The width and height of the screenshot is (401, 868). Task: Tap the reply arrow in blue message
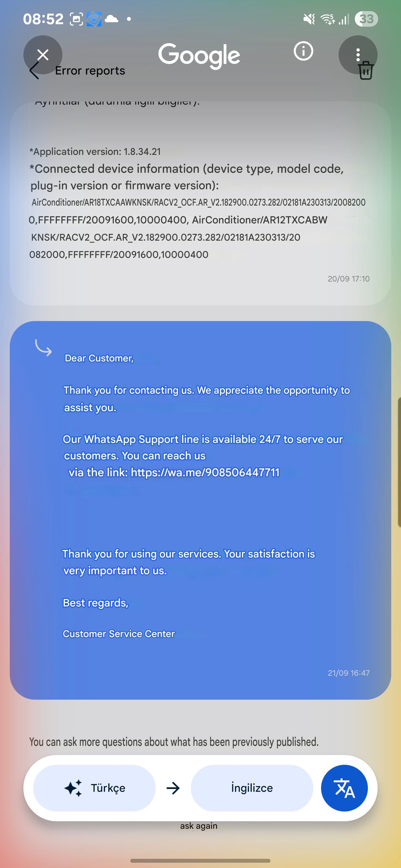pyautogui.click(x=44, y=348)
